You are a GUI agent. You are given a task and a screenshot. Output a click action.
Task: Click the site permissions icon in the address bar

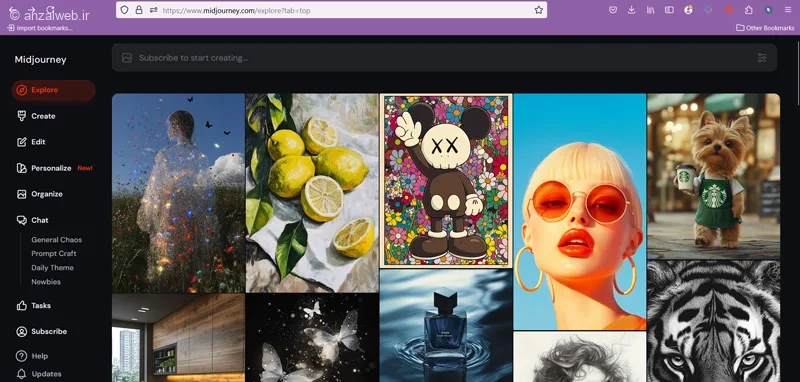coord(153,10)
